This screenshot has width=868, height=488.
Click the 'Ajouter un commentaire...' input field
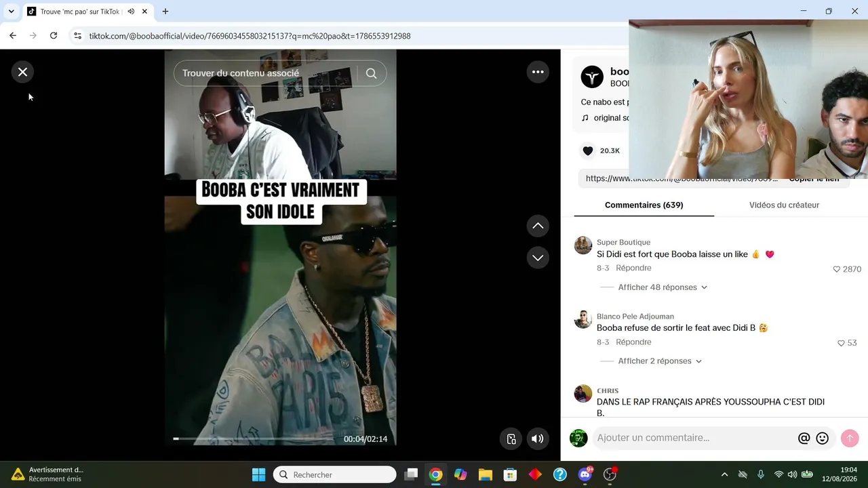(694, 438)
